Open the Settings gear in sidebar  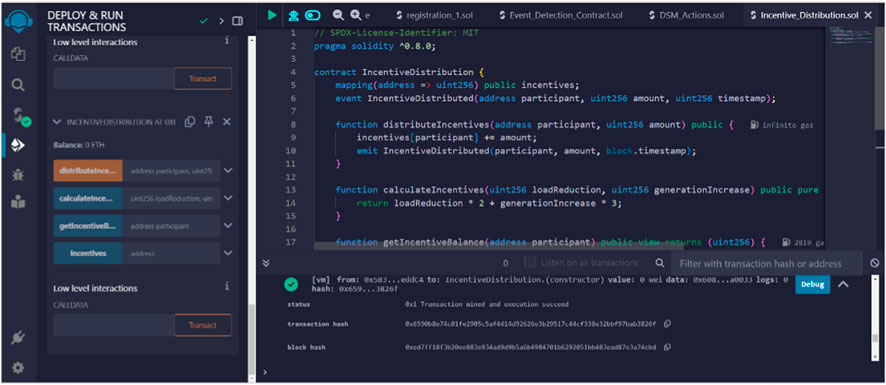point(18,368)
